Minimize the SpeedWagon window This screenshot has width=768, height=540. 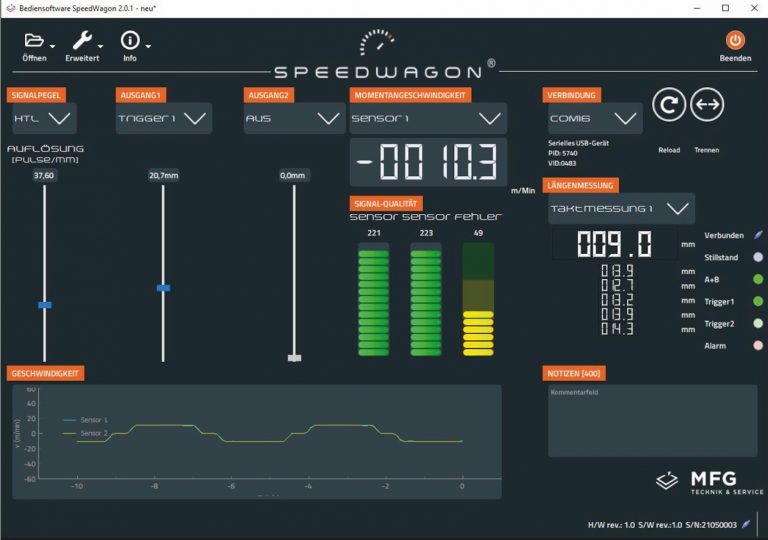pos(697,8)
